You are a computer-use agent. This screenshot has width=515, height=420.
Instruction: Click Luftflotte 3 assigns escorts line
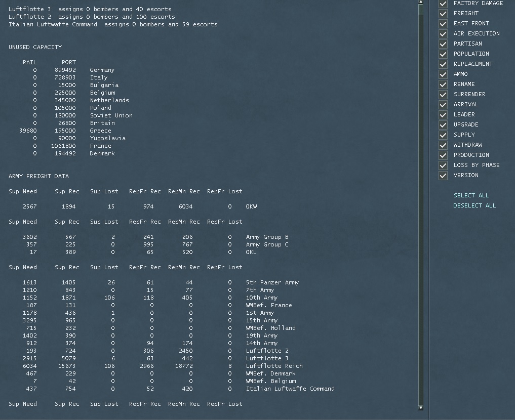(x=90, y=9)
